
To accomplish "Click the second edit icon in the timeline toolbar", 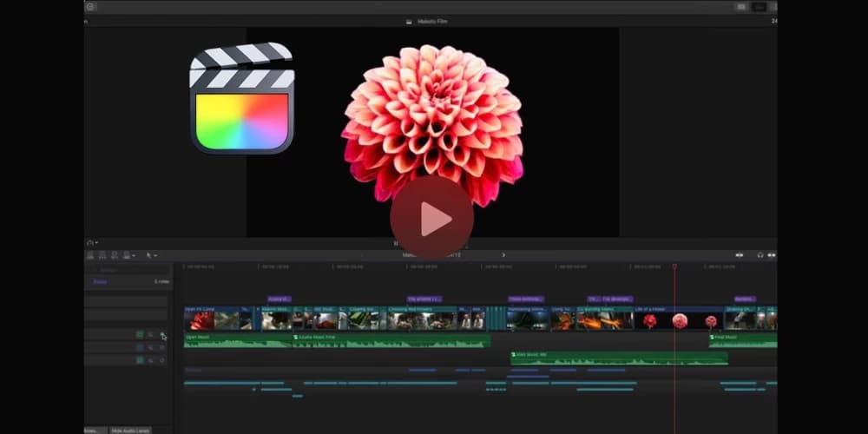I will (102, 255).
